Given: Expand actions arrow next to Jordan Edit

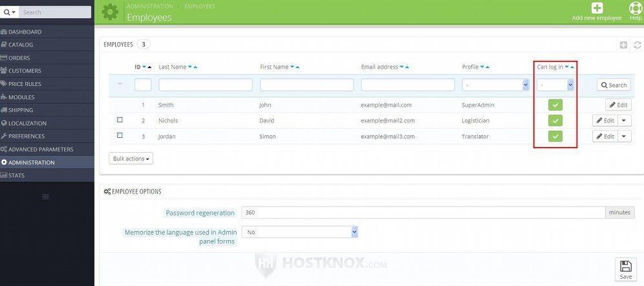Looking at the screenshot, I should [x=625, y=136].
